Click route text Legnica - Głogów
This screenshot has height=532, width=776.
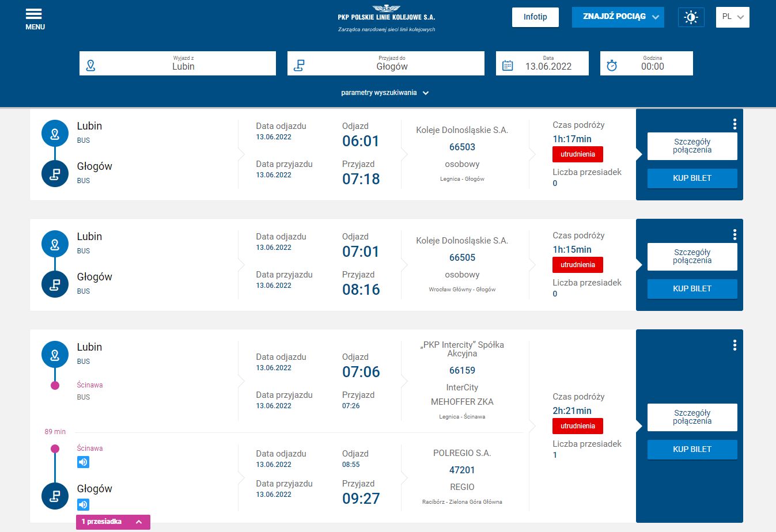(462, 179)
